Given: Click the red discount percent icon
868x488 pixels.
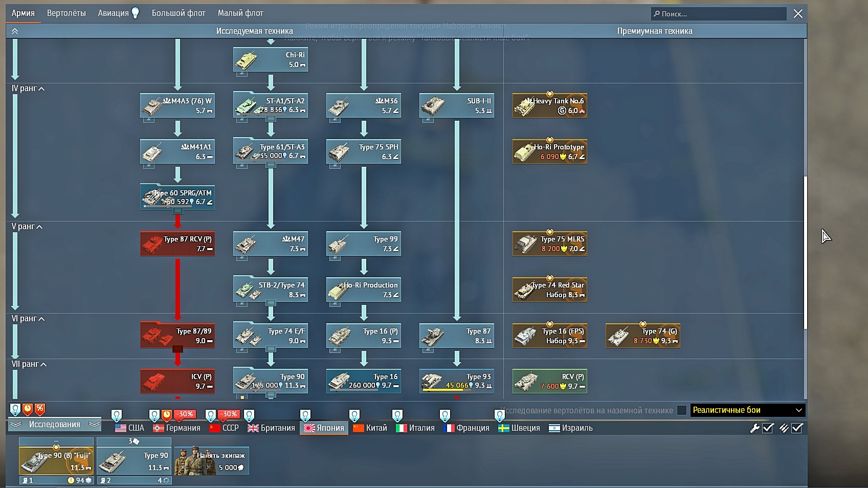Looking at the screenshot, I should 40,409.
